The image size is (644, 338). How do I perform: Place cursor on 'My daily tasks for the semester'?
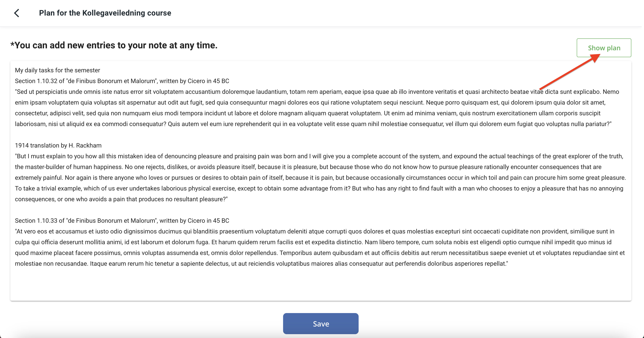point(58,70)
